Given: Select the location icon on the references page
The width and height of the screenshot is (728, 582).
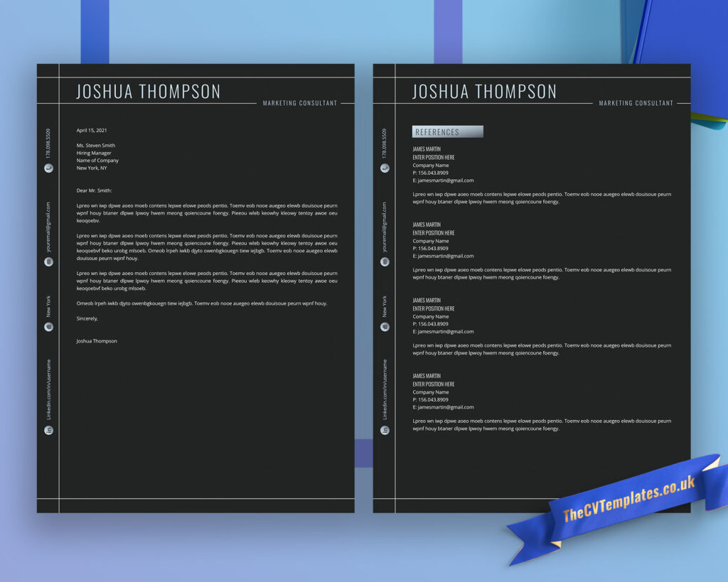Looking at the screenshot, I should (385, 327).
